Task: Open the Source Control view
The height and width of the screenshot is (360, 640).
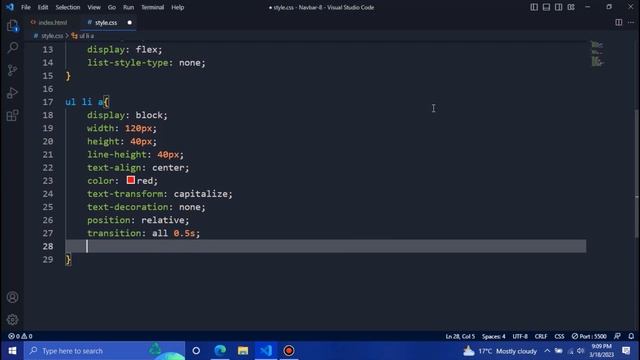Action: pyautogui.click(x=13, y=70)
